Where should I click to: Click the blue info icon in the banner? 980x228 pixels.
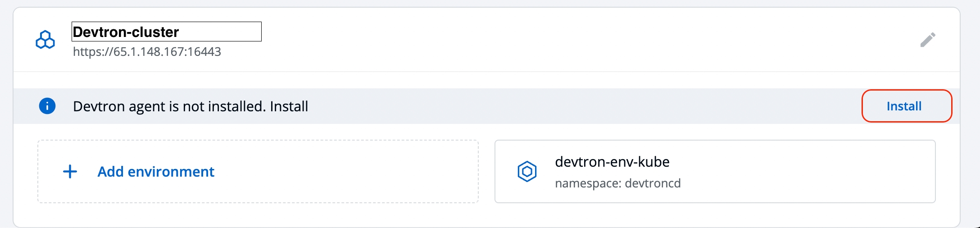[x=47, y=106]
